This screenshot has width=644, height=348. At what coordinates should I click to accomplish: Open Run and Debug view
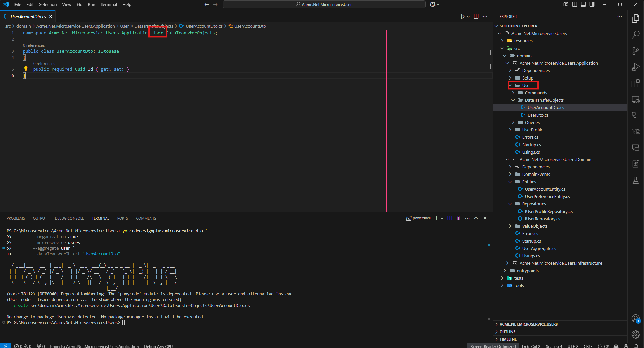[636, 67]
